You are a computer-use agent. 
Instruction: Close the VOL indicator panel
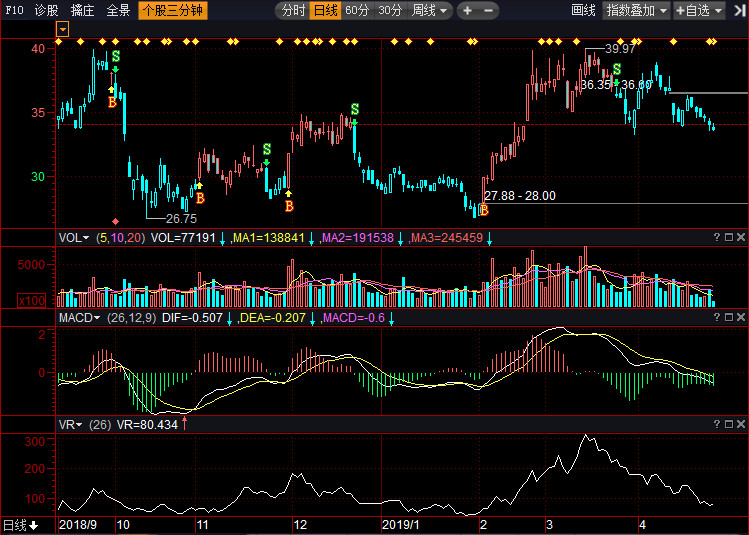[741, 238]
